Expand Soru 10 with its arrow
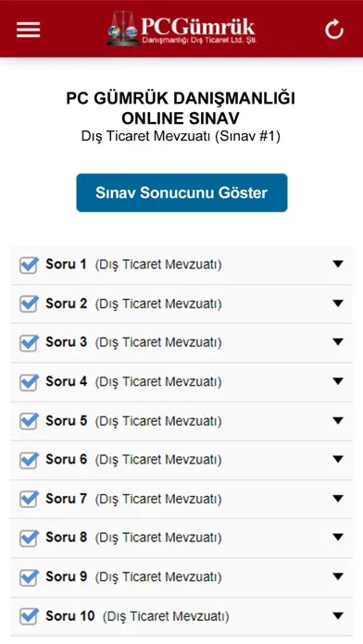This screenshot has width=363, height=644. 338,615
